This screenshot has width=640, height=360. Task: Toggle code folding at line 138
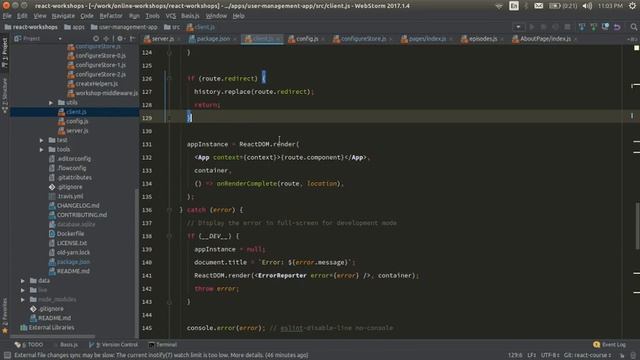point(169,236)
